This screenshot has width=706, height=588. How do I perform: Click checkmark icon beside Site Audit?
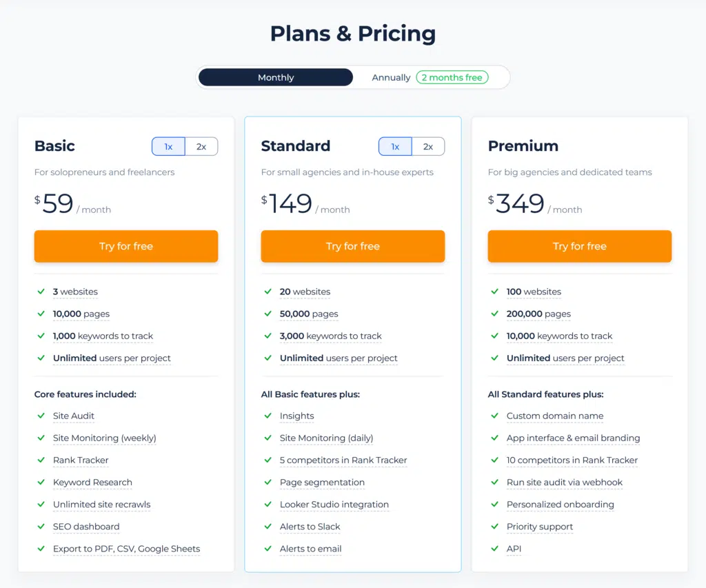coord(41,416)
